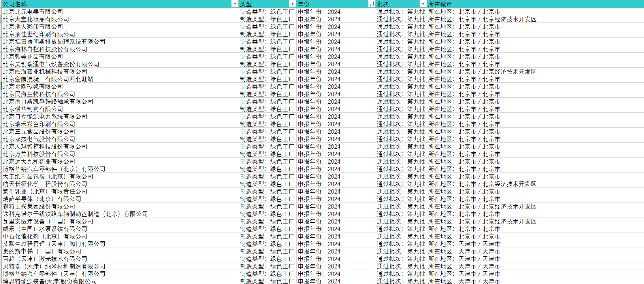Click cell 北京地大彩印有限公司
This screenshot has width=644, height=284.
(120, 27)
